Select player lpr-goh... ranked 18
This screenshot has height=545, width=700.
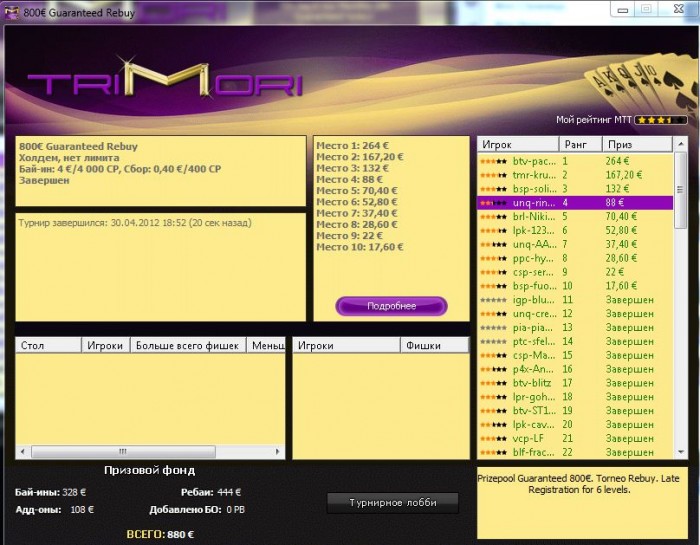[x=575, y=397]
